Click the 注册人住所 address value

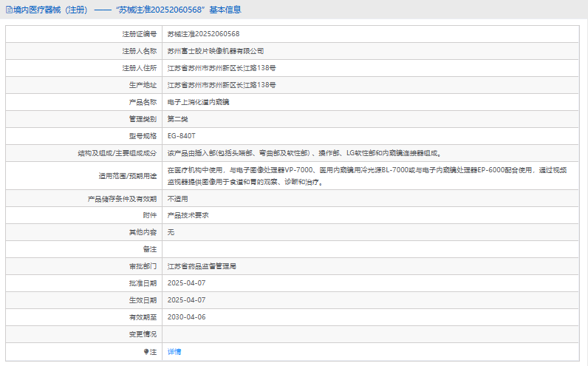[x=222, y=68]
